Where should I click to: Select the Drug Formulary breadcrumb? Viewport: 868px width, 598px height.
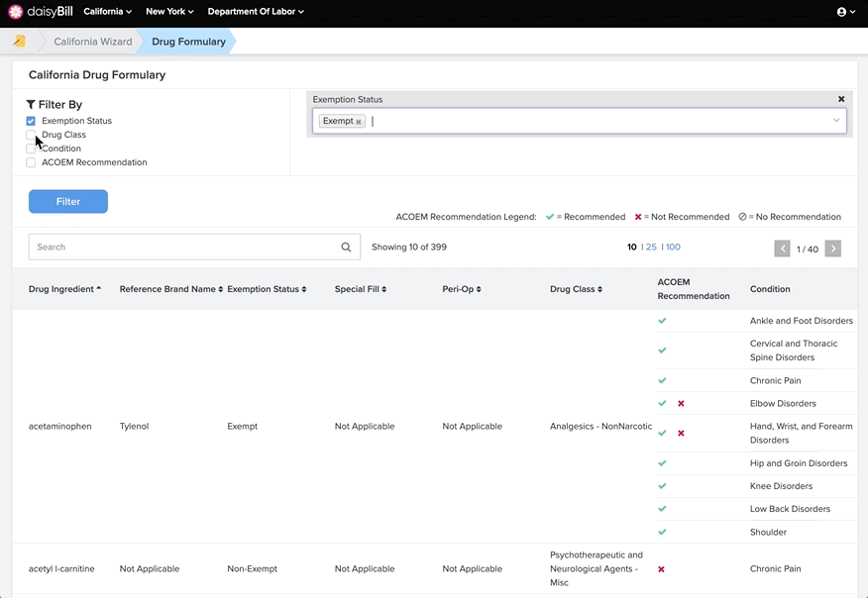click(188, 42)
